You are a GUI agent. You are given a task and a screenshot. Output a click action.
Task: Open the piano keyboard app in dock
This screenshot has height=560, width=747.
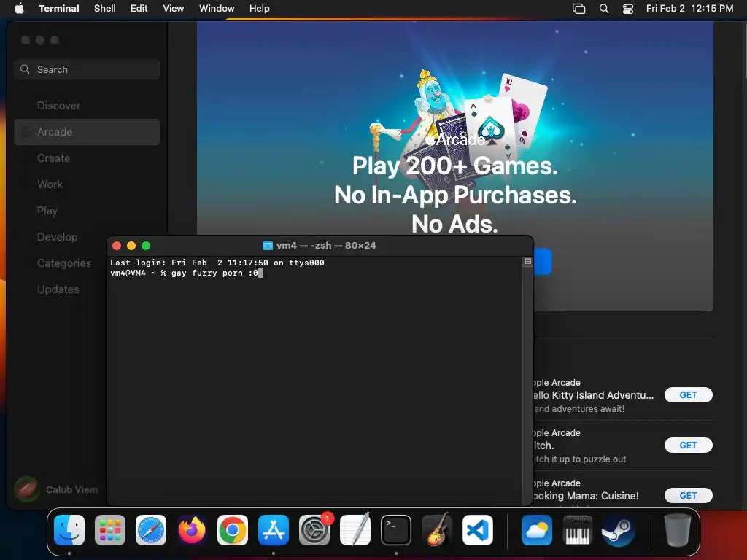(578, 530)
